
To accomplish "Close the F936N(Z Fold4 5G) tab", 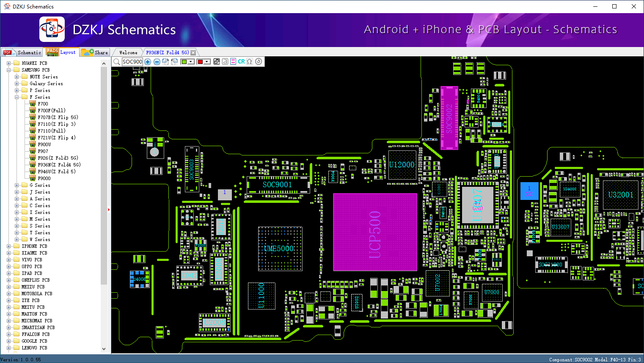I will (x=193, y=53).
